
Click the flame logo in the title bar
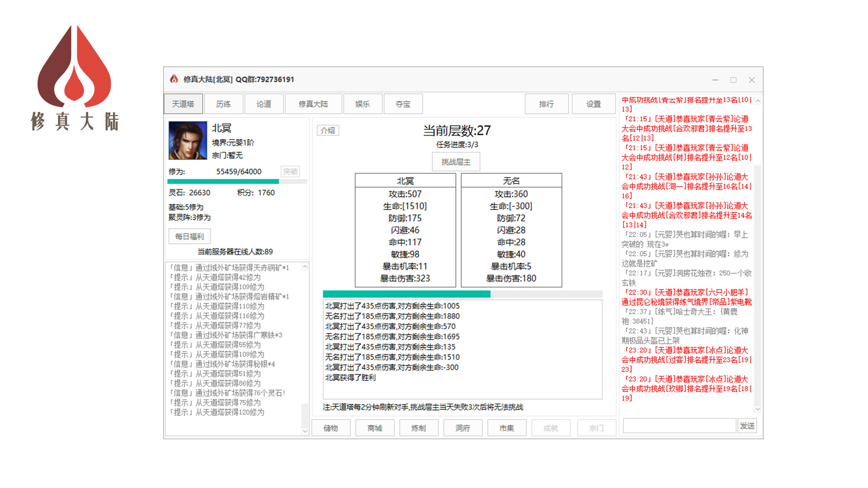point(175,79)
